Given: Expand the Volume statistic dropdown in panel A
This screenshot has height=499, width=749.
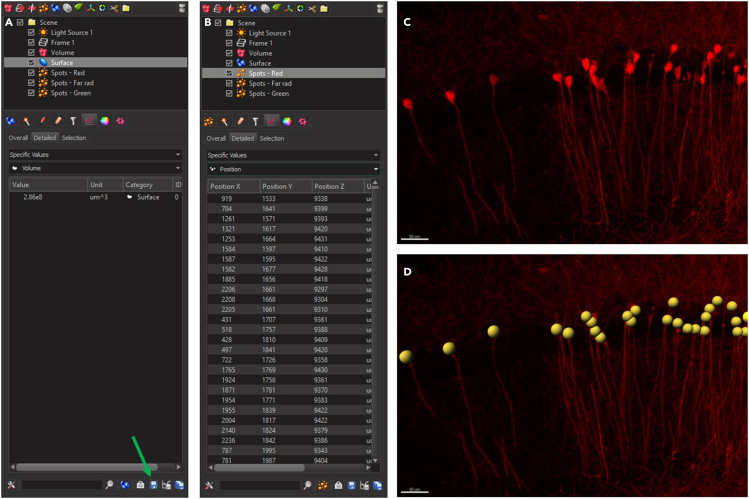Looking at the screenshot, I should pos(96,168).
